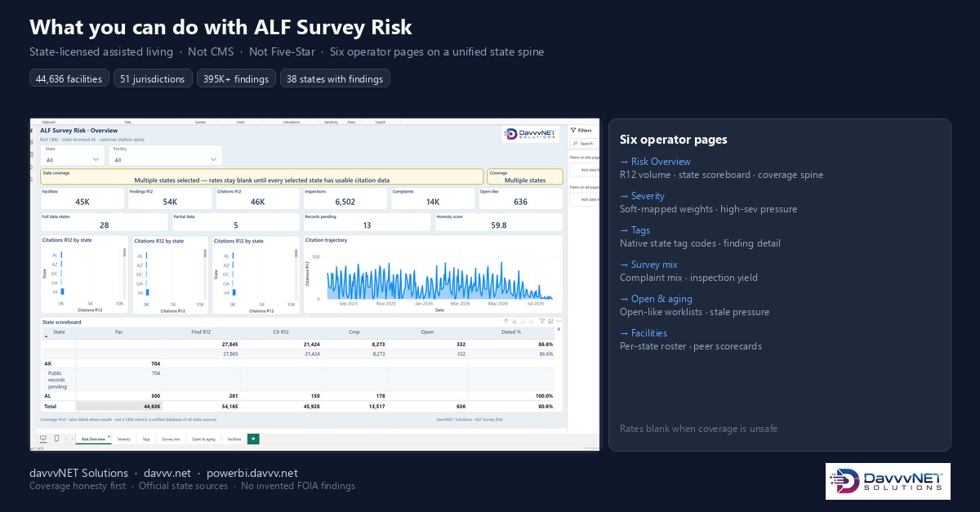Click the '395K+ findings' pill

(236, 78)
